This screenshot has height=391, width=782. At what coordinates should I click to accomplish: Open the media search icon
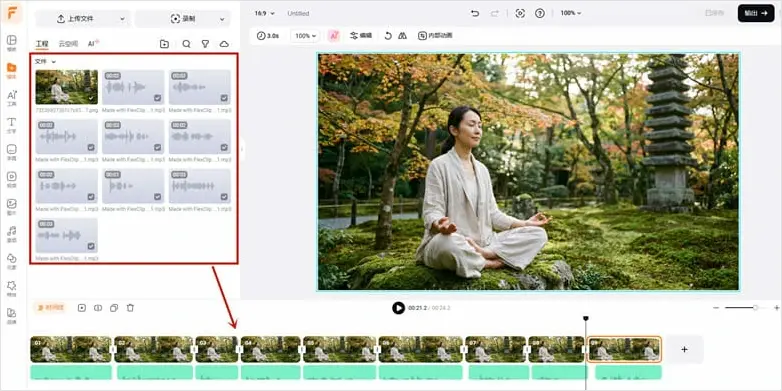coord(186,44)
